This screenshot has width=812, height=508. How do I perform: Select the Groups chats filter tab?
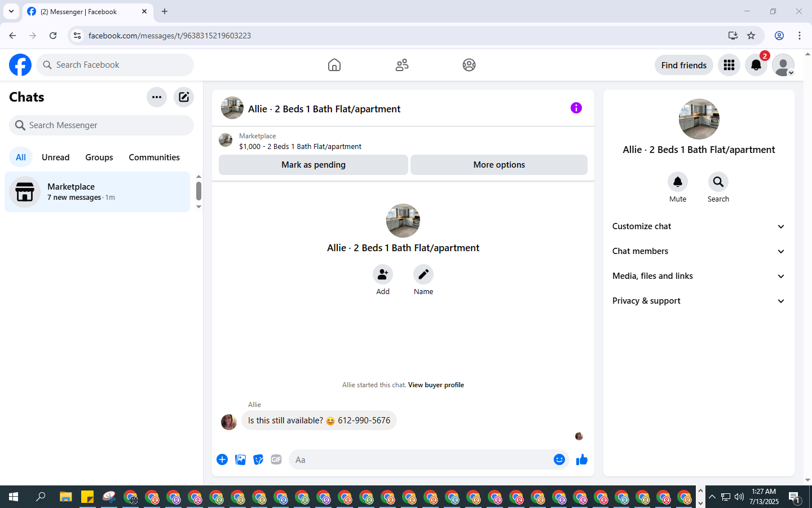click(x=99, y=157)
